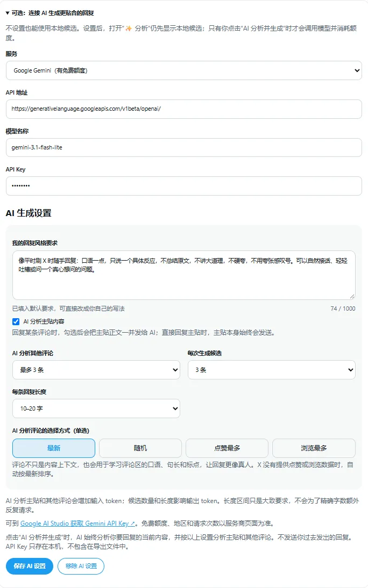Click the 已填入默认要求 hint text

click(x=68, y=309)
